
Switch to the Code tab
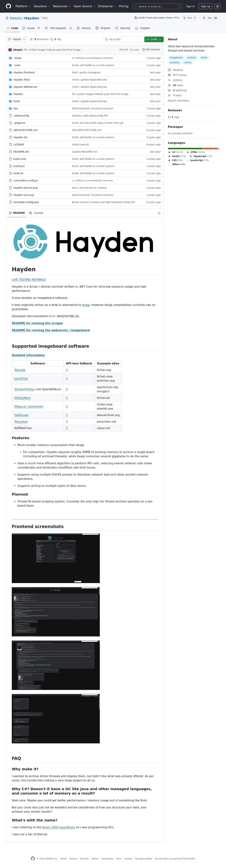[13, 28]
